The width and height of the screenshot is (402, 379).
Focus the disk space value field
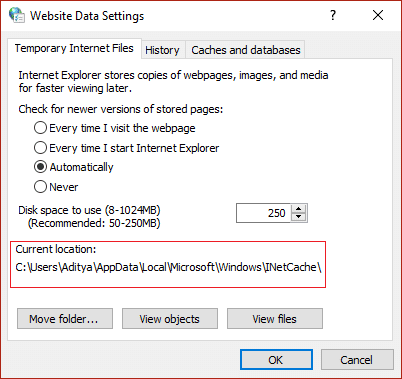pyautogui.click(x=264, y=213)
